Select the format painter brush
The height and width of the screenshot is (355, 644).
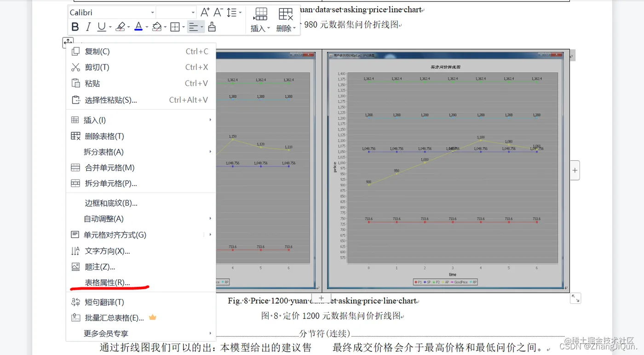(212, 27)
